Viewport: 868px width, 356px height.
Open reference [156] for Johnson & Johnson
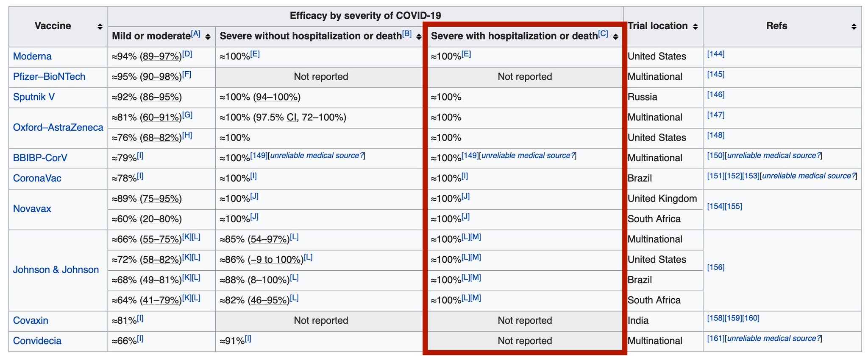pos(716,267)
